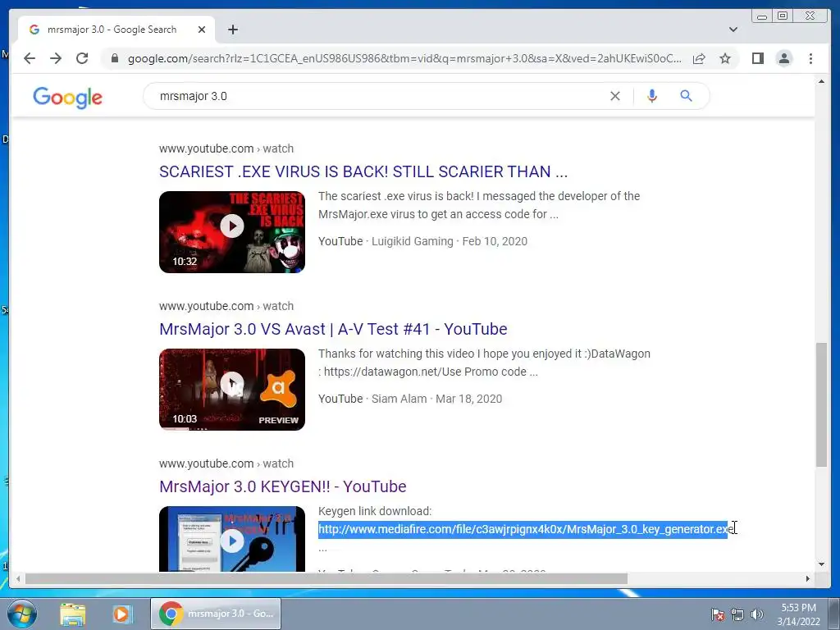Bookmark this page with star icon
This screenshot has width=840, height=630.
725,58
